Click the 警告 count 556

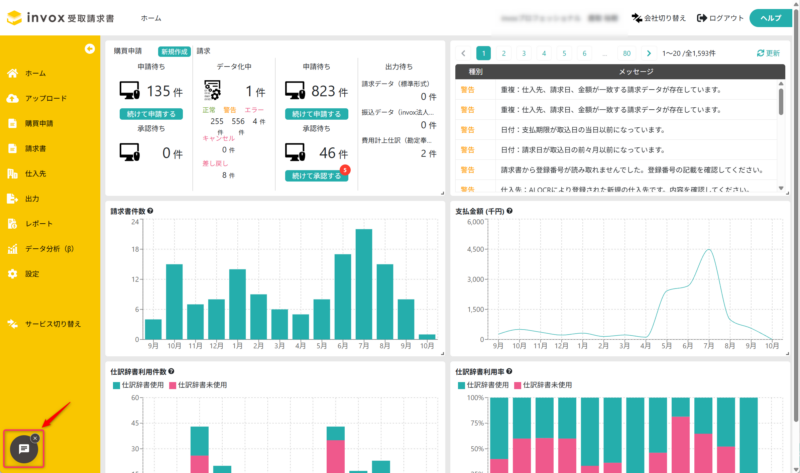(238, 121)
